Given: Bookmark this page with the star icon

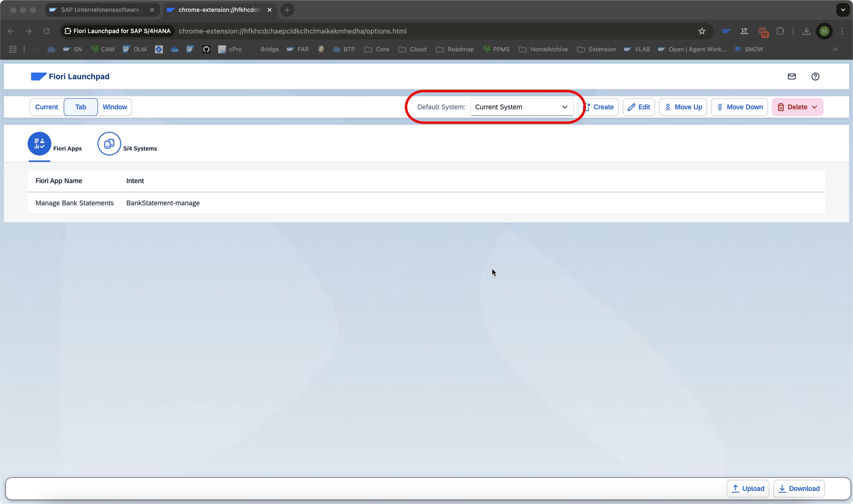Looking at the screenshot, I should [702, 31].
